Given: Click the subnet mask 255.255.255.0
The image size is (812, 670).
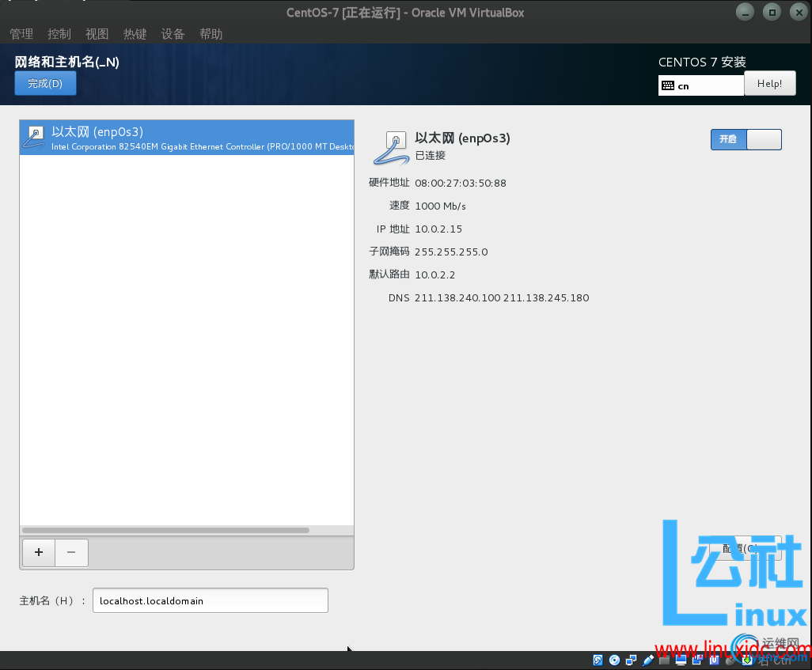Looking at the screenshot, I should 451,252.
